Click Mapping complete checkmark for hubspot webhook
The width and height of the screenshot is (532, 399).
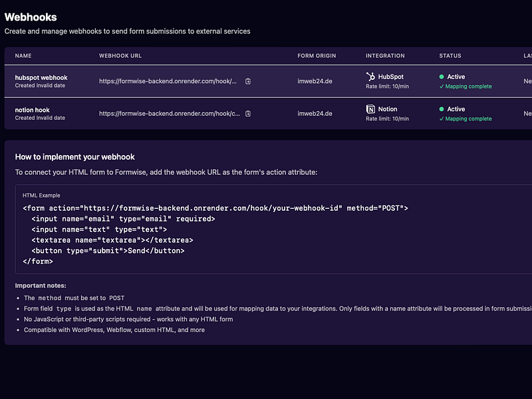point(442,86)
